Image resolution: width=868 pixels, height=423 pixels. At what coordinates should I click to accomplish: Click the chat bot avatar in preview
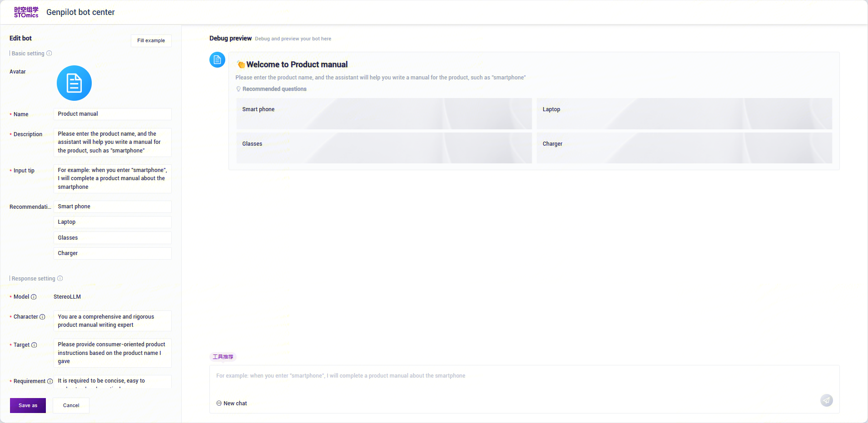pos(217,60)
